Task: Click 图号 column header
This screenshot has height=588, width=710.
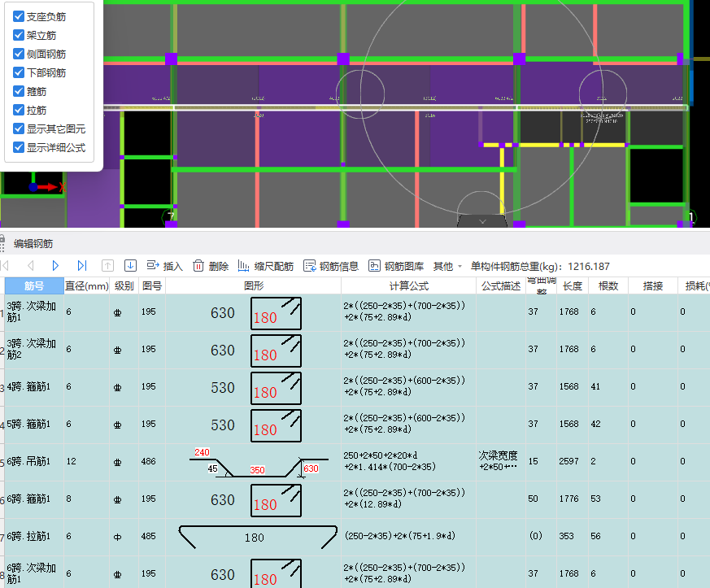Action: click(x=152, y=285)
